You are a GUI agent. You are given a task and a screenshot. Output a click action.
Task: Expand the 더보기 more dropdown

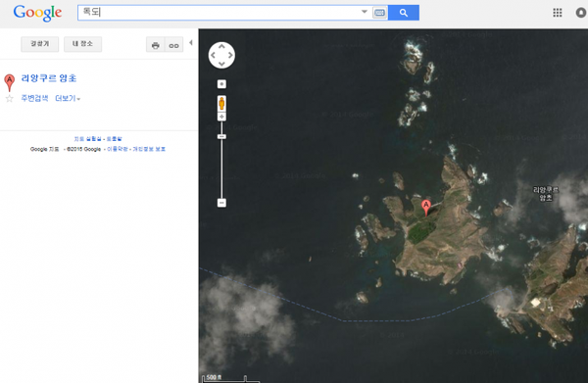[x=68, y=98]
